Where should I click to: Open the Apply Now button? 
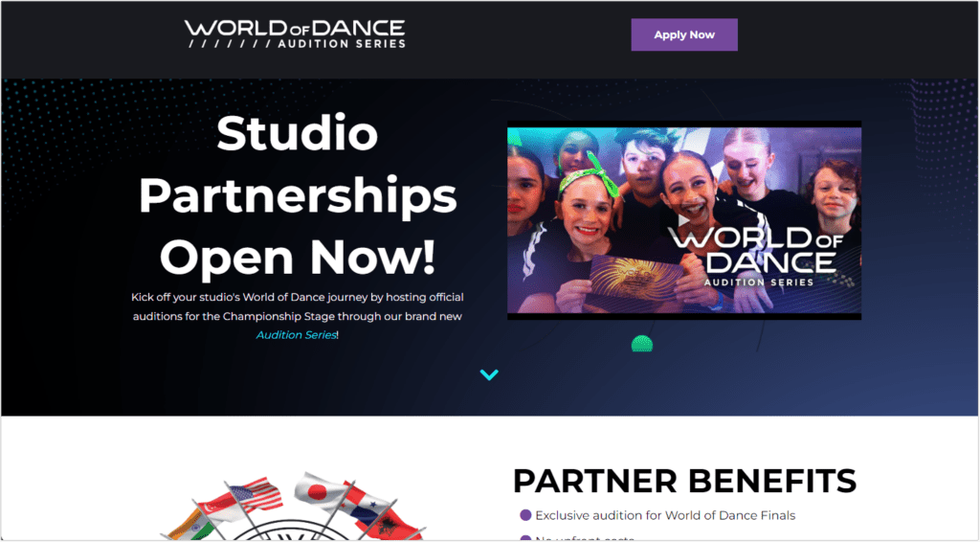[683, 35]
